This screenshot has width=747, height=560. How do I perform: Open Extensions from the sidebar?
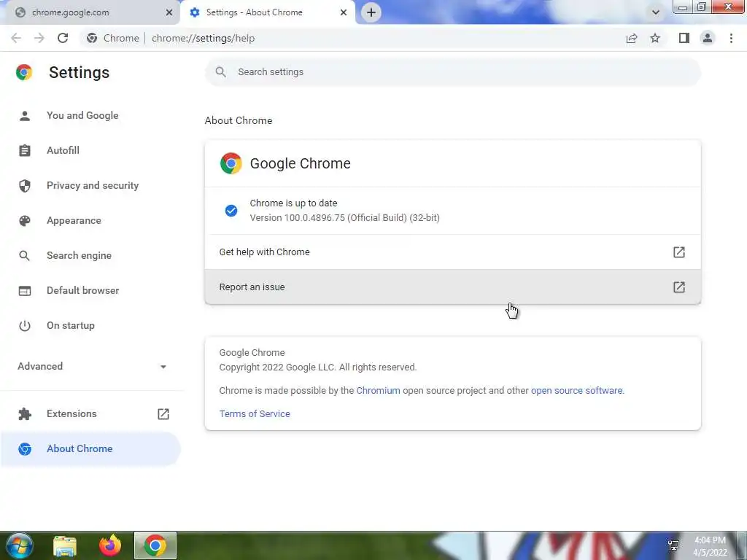[x=71, y=414]
